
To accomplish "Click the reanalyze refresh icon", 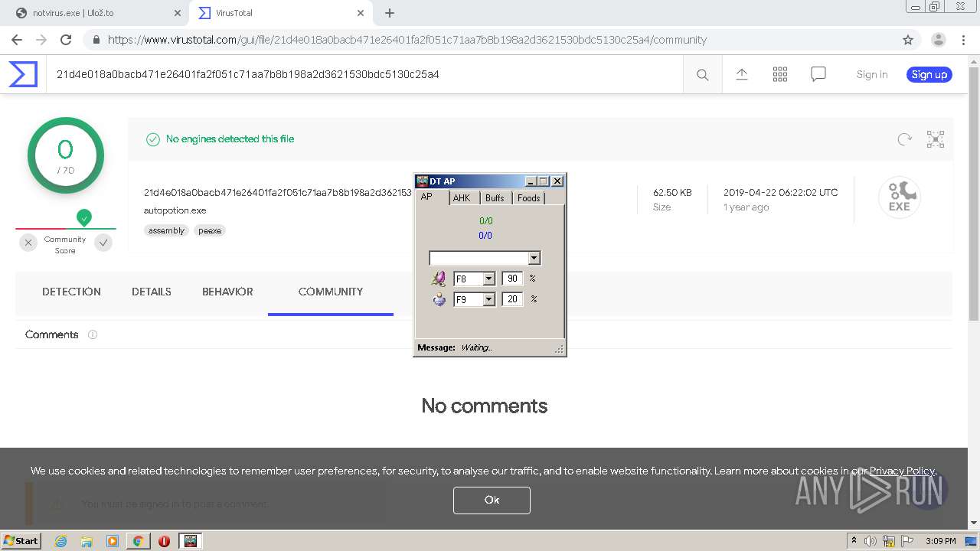I will (905, 139).
